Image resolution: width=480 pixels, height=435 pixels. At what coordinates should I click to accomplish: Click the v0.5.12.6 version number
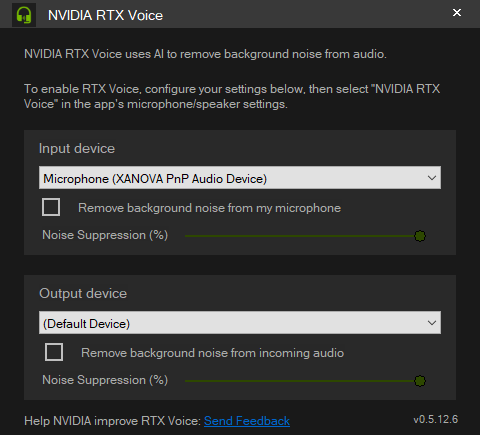point(436,419)
